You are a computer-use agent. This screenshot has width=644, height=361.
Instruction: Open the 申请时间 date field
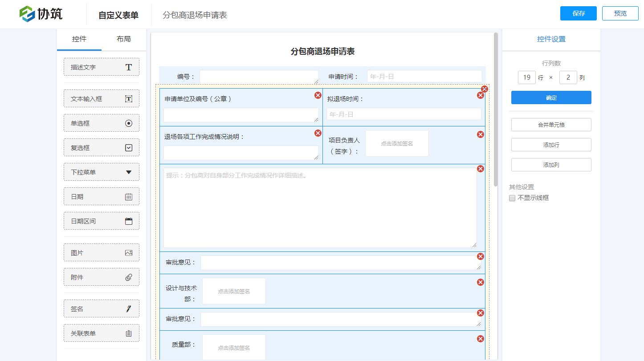(x=424, y=77)
